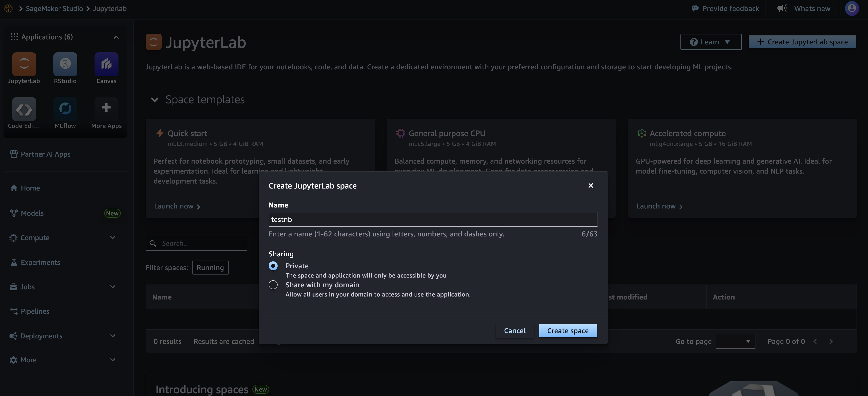Open the Code Editor application icon

point(24,109)
